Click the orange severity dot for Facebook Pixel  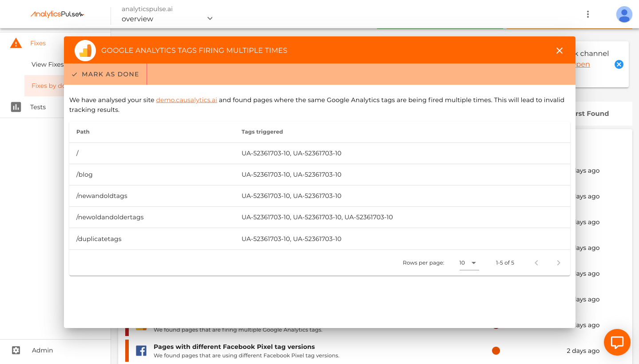pos(496,351)
